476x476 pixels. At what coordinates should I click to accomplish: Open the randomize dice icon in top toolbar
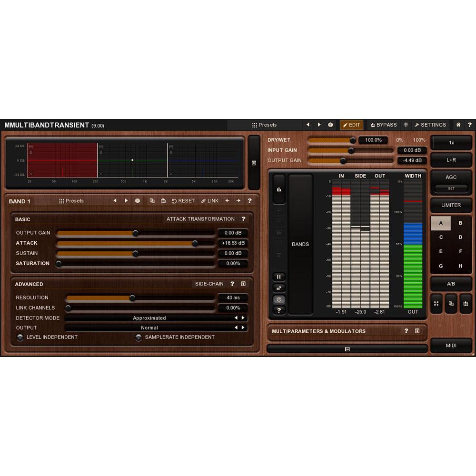pyautogui.click(x=330, y=125)
